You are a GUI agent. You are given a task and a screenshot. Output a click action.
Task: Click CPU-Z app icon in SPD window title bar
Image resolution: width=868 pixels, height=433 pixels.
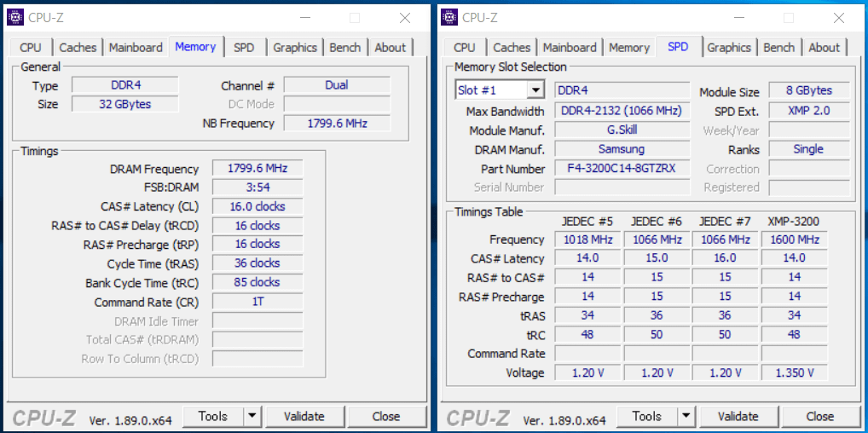click(x=449, y=17)
